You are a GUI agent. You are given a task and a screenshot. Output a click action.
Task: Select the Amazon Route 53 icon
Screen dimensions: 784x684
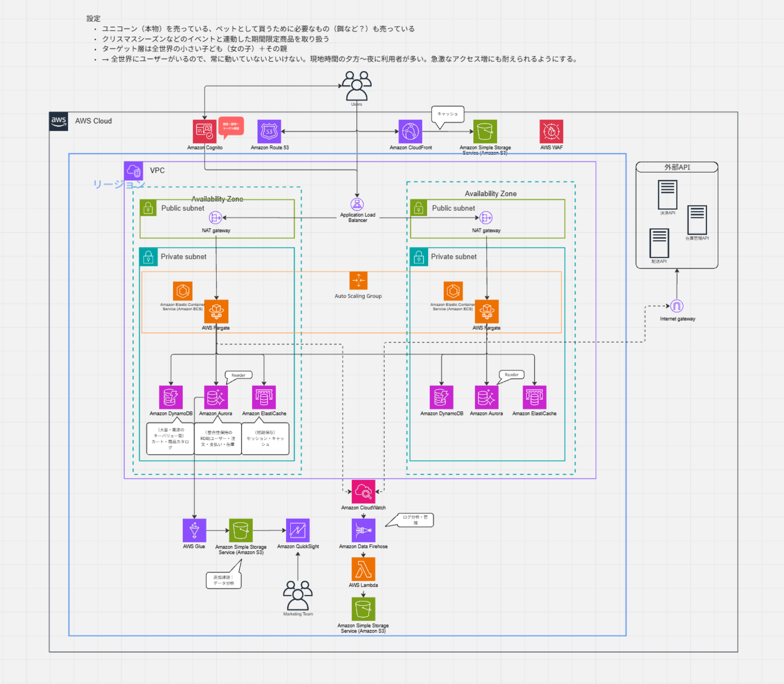pos(269,131)
